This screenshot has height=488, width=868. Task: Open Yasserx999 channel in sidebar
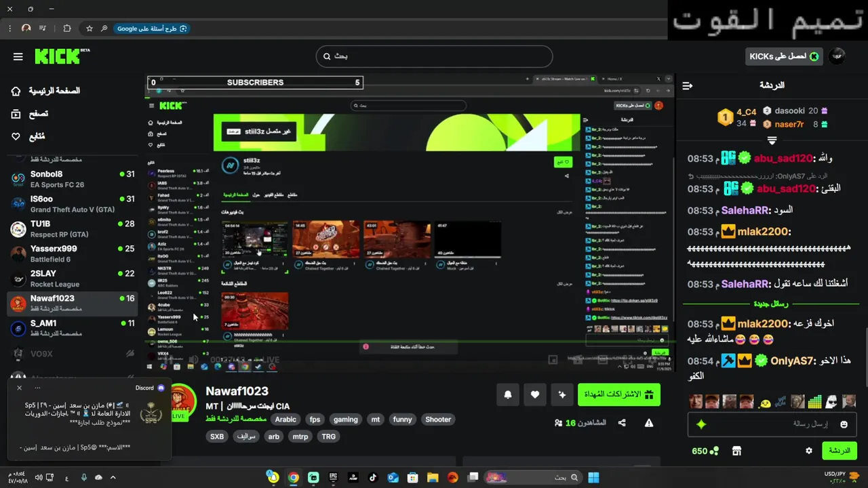(x=73, y=253)
